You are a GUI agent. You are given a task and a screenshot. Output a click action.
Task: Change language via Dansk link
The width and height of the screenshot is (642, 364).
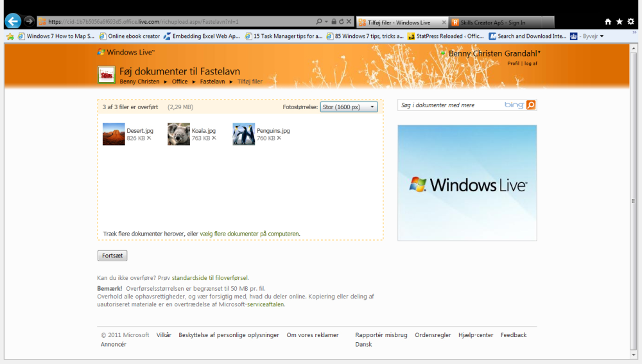[363, 344]
